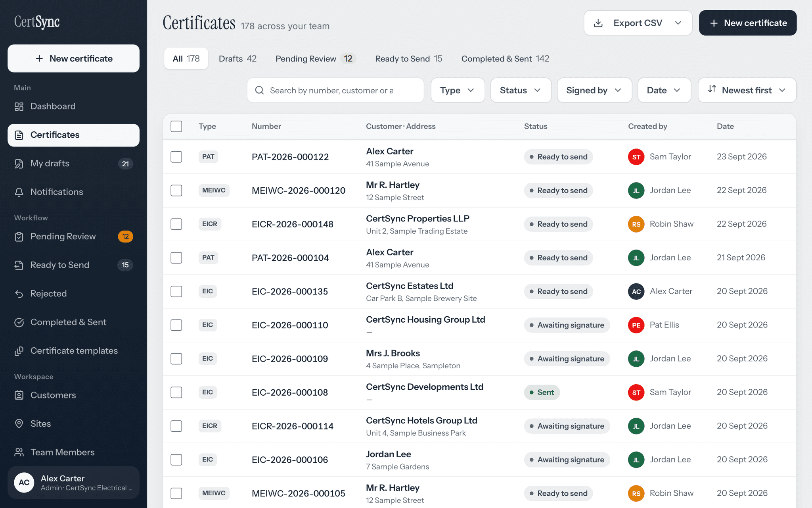Click the sidebar New certificate button

pyautogui.click(x=73, y=58)
